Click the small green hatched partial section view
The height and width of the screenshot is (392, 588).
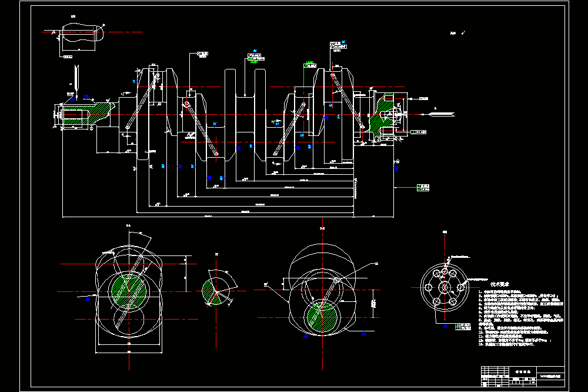click(210, 292)
